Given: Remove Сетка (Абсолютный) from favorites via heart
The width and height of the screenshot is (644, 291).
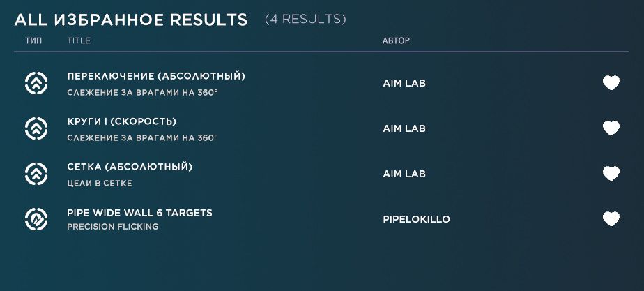Looking at the screenshot, I should click(x=611, y=174).
